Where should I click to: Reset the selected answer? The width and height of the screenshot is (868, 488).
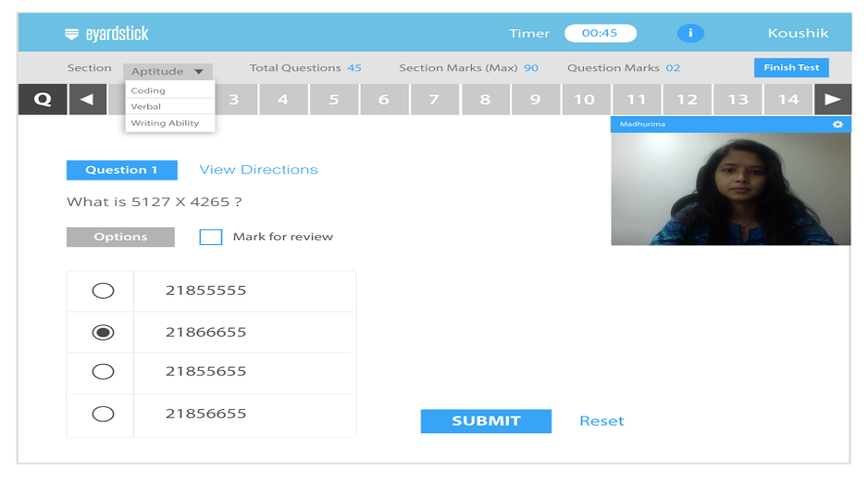pyautogui.click(x=602, y=421)
